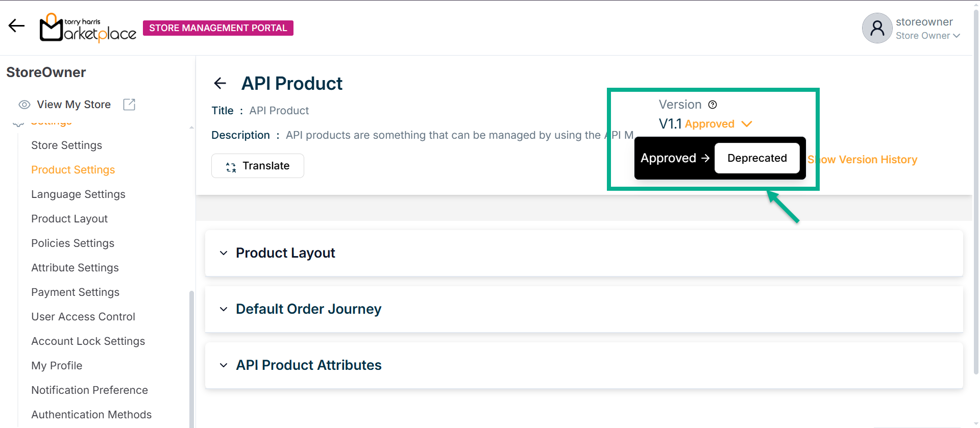Expand the Default Order Journey section
980x428 pixels.
pos(224,309)
